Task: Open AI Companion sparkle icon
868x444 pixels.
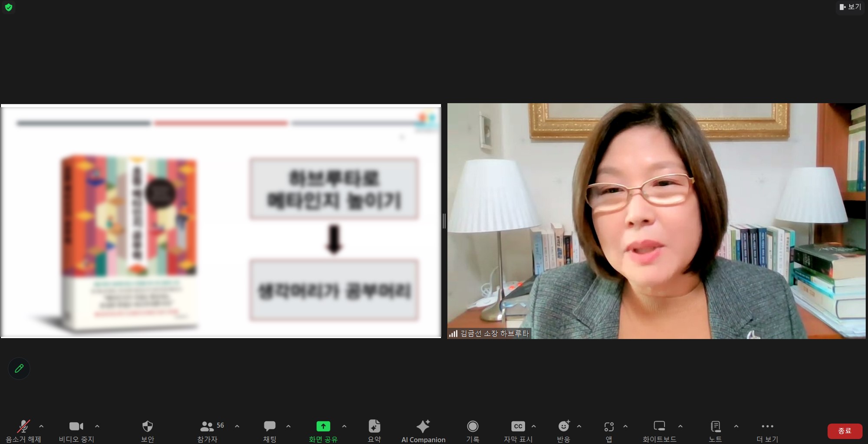Action: (423, 426)
